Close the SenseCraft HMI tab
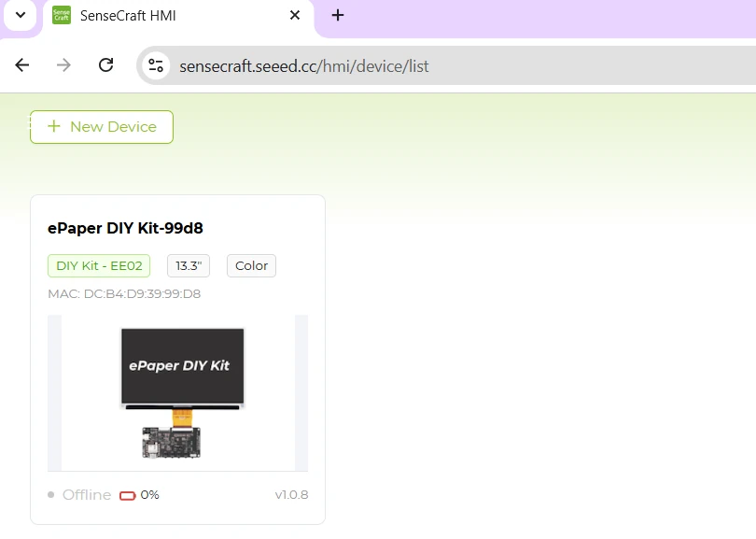 [x=295, y=16]
